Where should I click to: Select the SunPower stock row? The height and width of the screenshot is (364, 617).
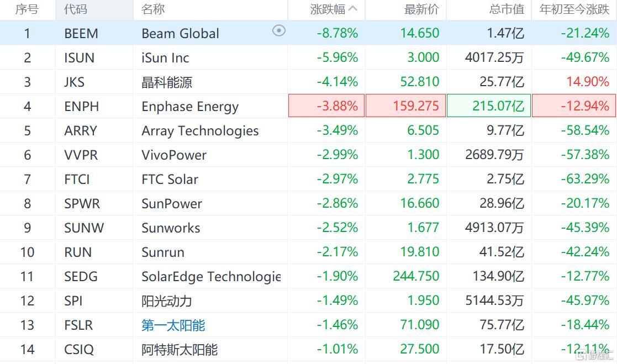(308, 203)
